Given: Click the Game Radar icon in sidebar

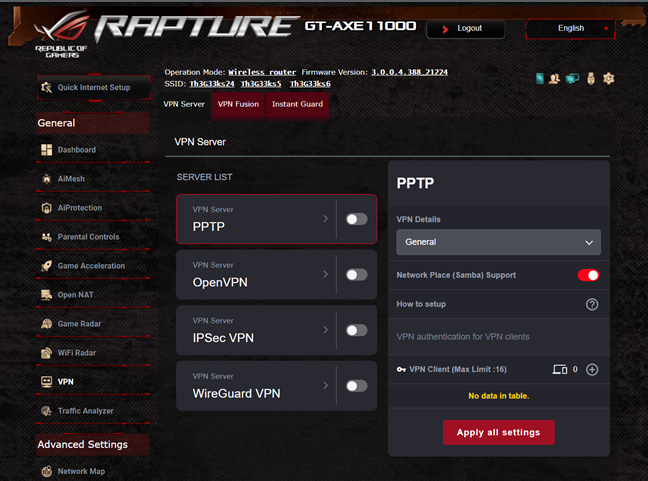Looking at the screenshot, I should click(x=47, y=324).
